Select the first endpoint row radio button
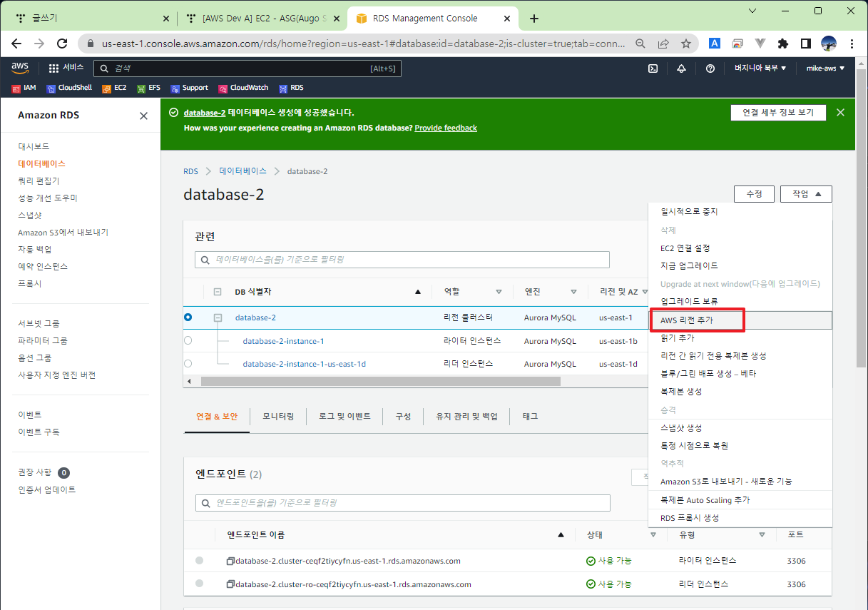The height and width of the screenshot is (610, 868). point(200,561)
